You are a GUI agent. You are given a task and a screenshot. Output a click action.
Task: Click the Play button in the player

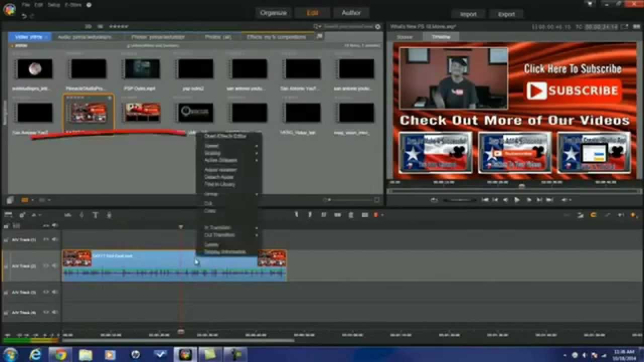click(517, 200)
